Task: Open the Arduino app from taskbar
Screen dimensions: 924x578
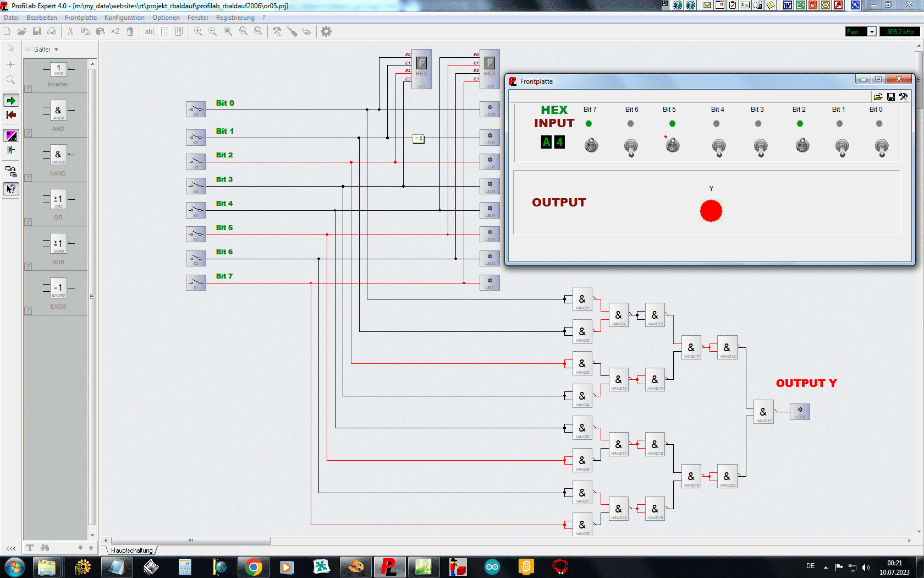Action: [x=492, y=567]
